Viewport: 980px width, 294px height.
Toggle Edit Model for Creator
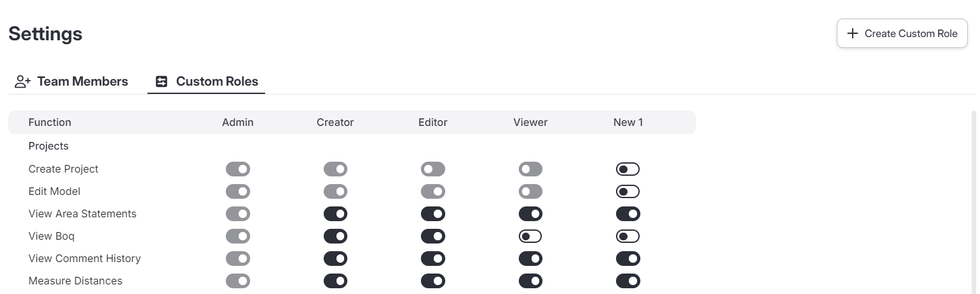335,192
